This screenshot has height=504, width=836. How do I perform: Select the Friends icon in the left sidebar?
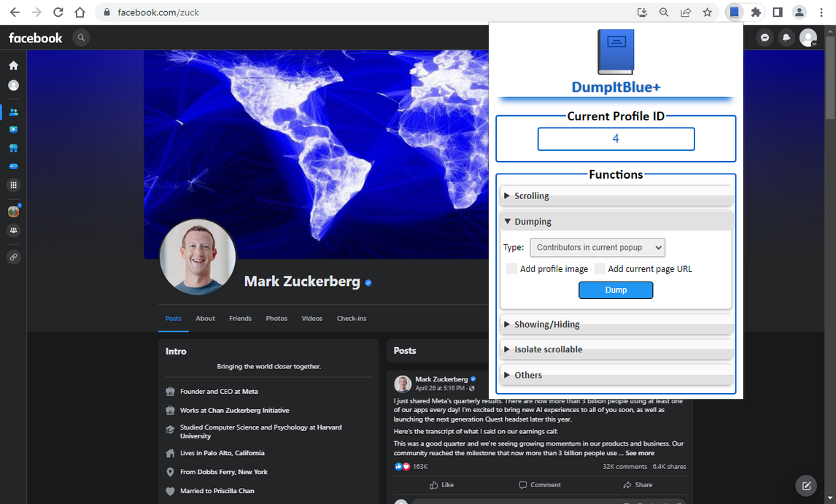coord(13,112)
